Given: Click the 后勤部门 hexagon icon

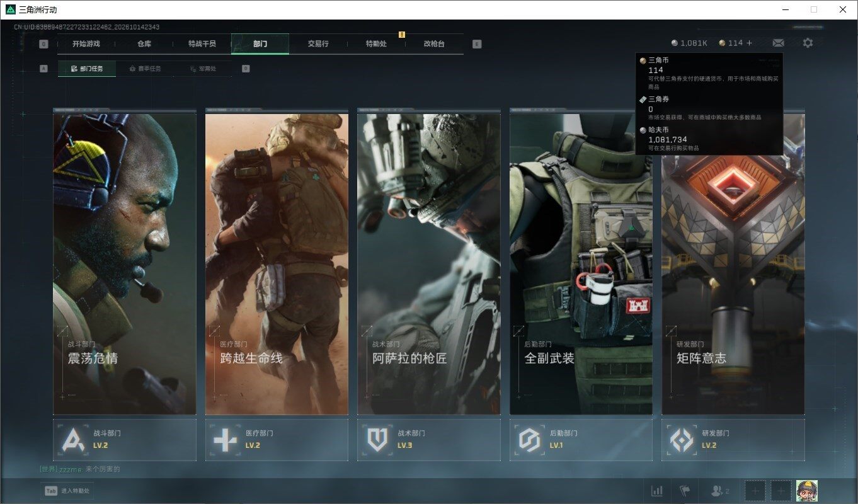Looking at the screenshot, I should pos(529,439).
